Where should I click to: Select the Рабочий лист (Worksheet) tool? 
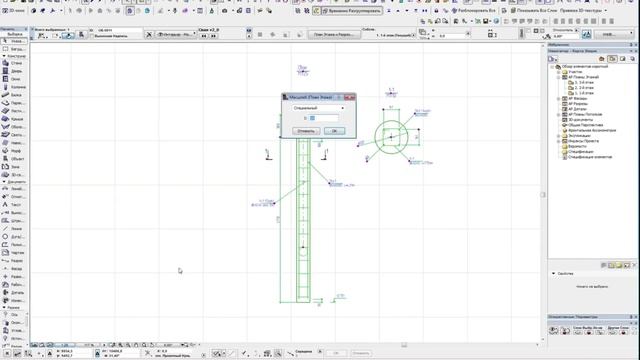pos(13,285)
